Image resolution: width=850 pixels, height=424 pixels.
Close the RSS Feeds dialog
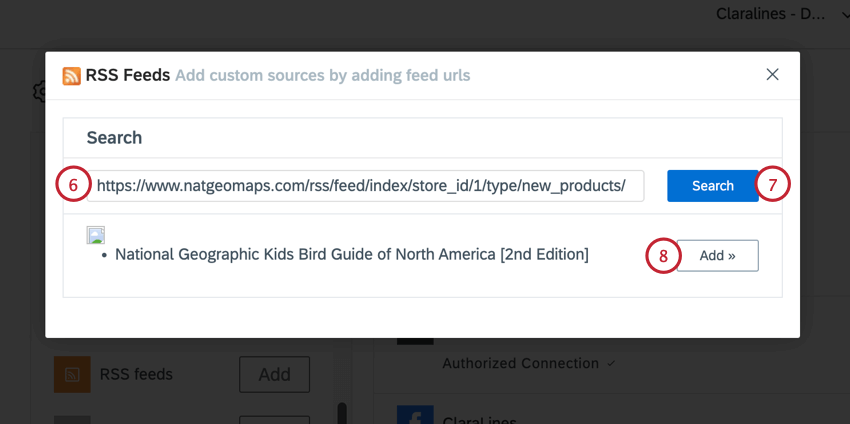point(772,75)
